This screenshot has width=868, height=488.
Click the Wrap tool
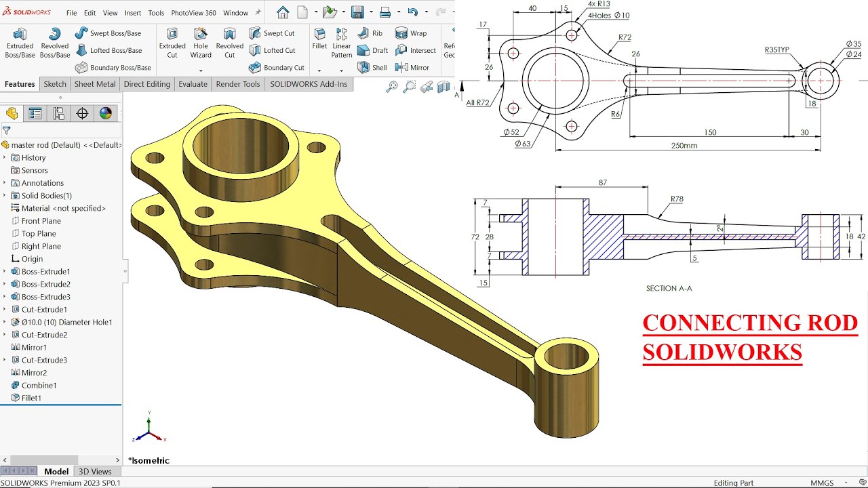pos(411,33)
